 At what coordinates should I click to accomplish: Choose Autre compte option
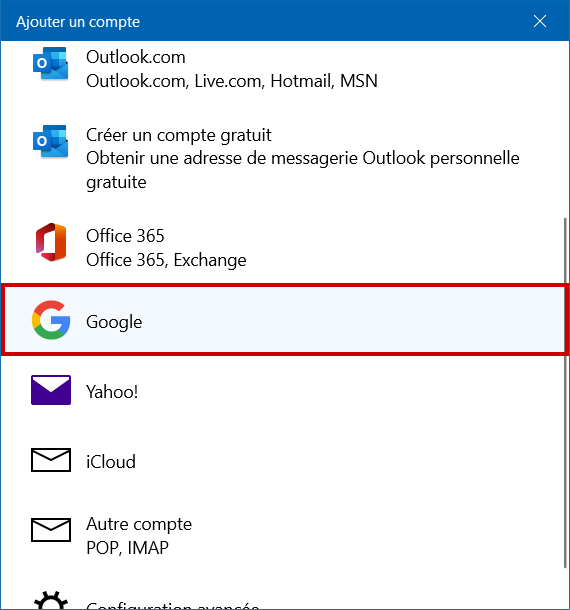139,524
